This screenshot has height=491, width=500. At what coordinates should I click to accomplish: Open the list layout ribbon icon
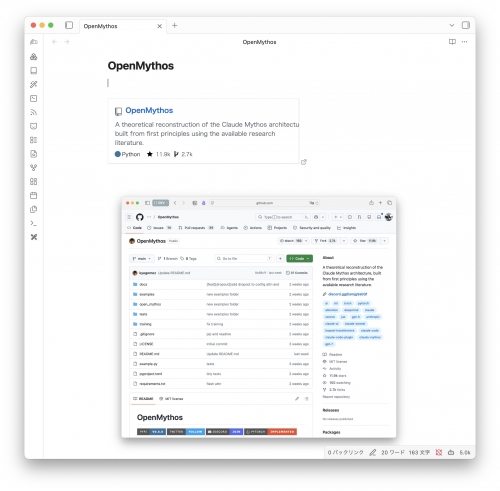pos(34,140)
